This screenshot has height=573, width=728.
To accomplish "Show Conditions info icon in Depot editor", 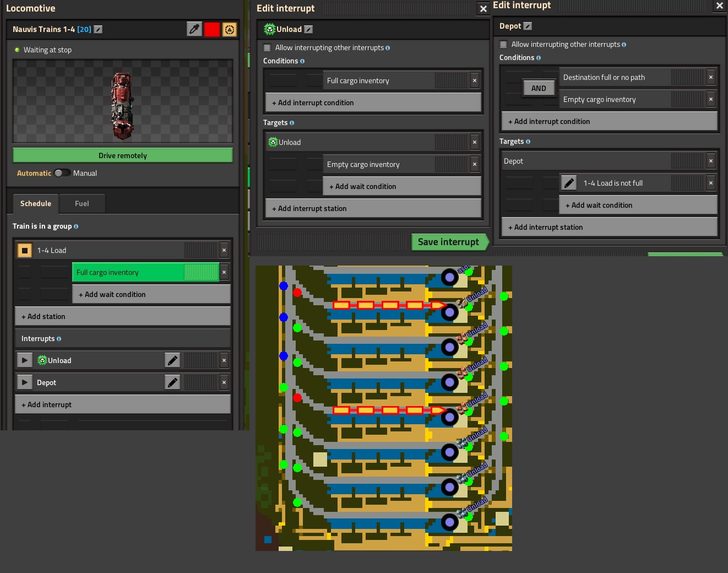I will point(539,58).
